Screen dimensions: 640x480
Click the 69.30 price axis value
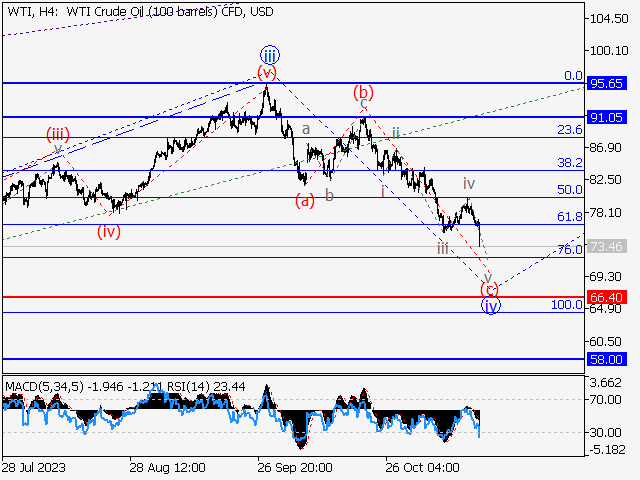coord(606,277)
